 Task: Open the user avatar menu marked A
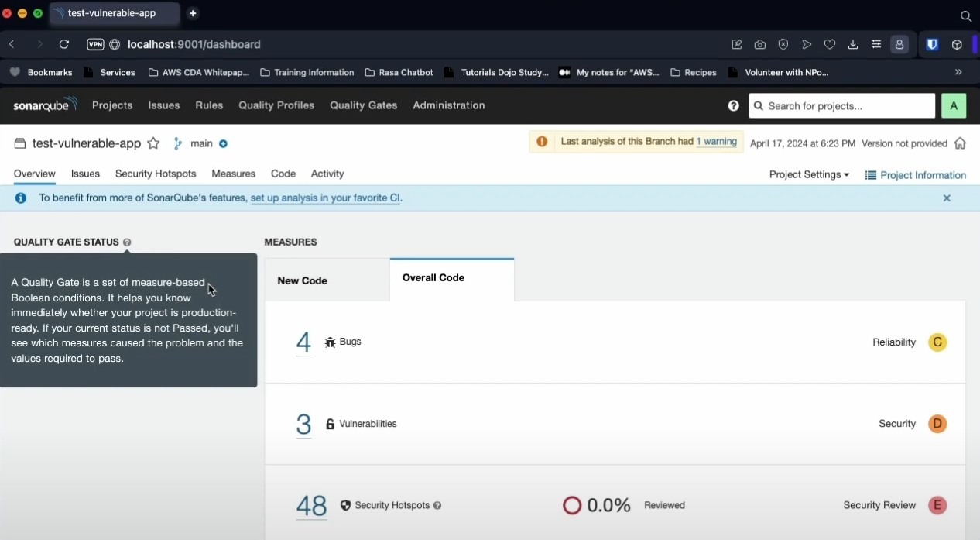click(954, 105)
